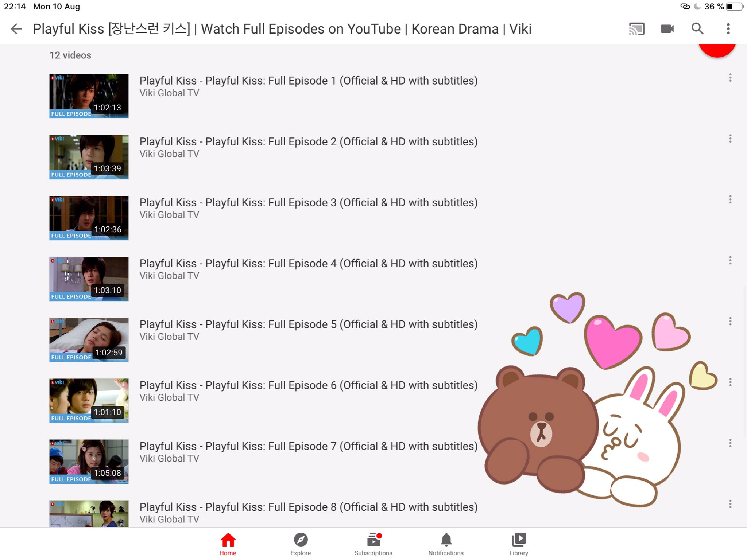Open Episode 1 thumbnail with 1:02:13 duration
Image resolution: width=747 pixels, height=560 pixels.
(x=89, y=96)
